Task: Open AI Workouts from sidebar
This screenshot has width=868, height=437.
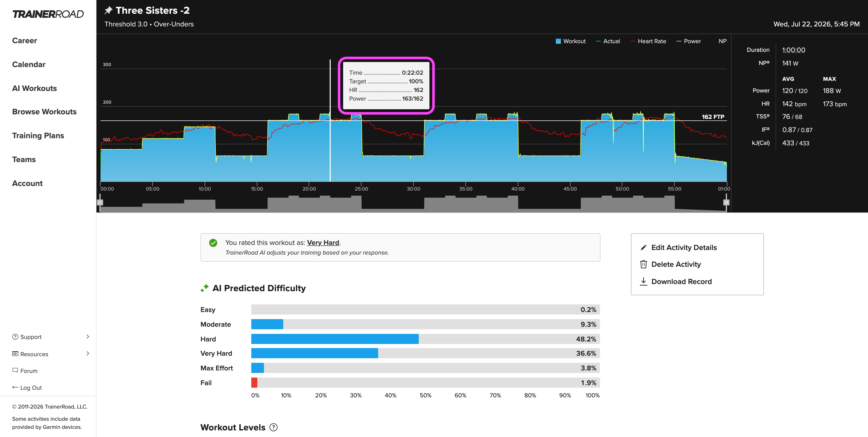Action: click(x=35, y=88)
